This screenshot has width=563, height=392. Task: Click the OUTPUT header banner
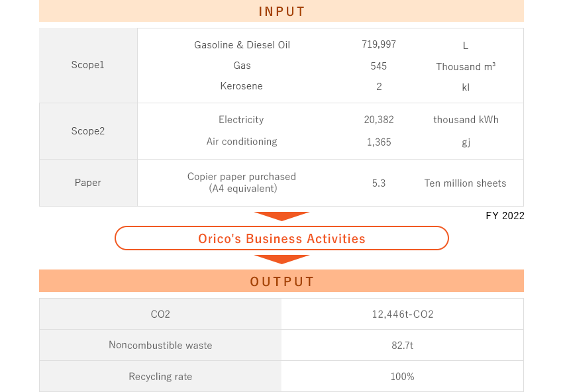click(x=281, y=281)
